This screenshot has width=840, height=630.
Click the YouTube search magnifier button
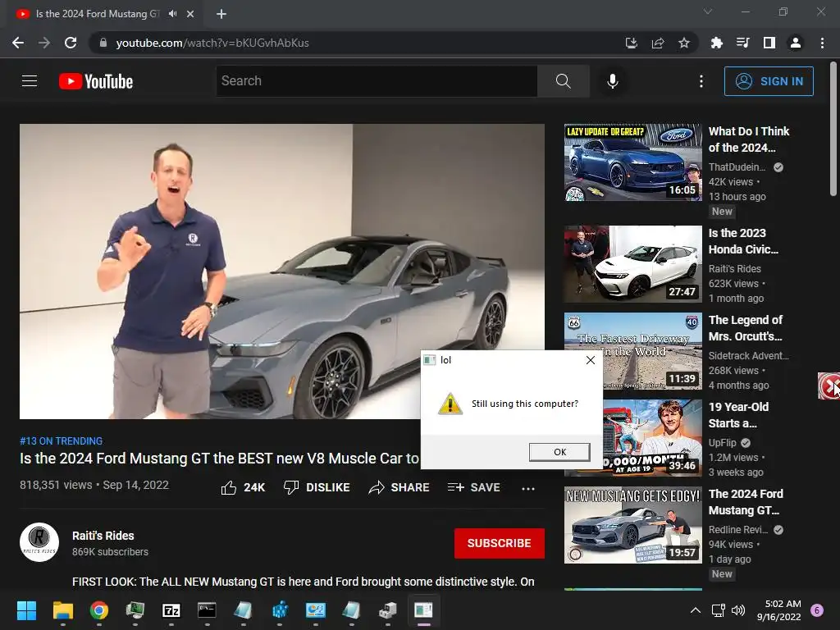563,81
